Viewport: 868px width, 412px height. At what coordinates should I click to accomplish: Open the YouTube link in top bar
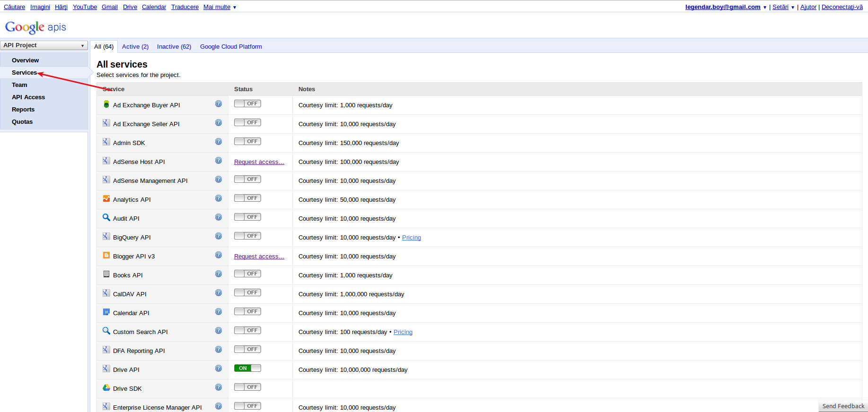pyautogui.click(x=85, y=7)
